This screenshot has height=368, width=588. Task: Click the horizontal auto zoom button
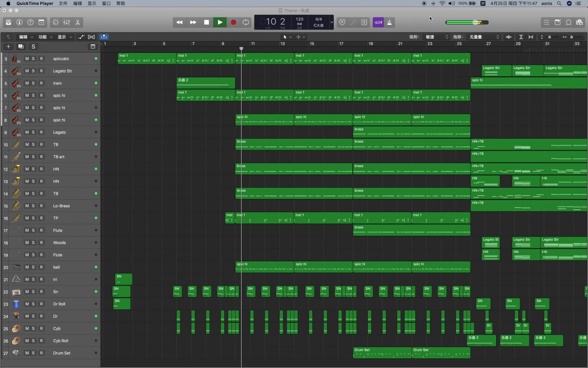[x=531, y=37]
